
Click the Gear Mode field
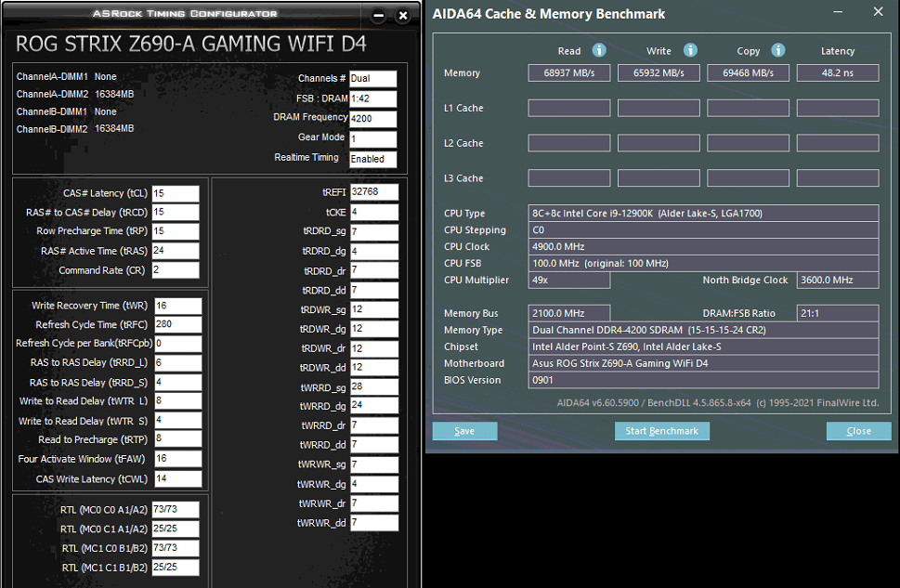click(x=373, y=139)
